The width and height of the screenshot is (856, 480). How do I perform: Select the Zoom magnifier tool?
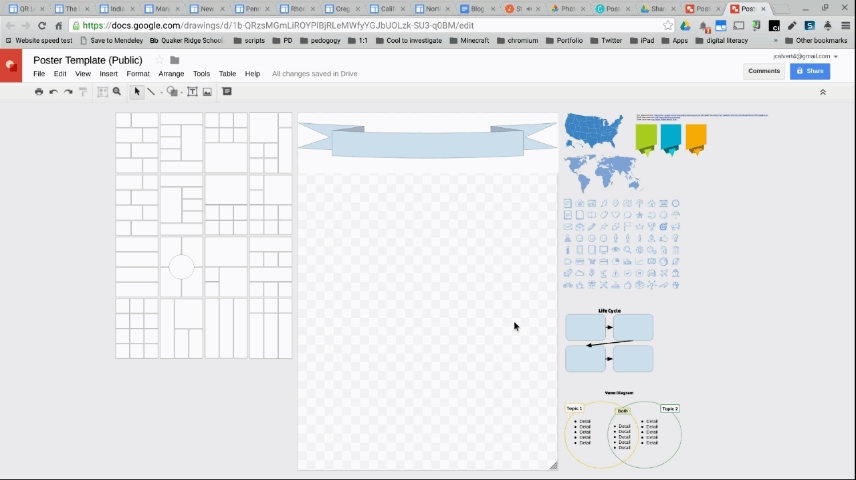tap(117, 92)
